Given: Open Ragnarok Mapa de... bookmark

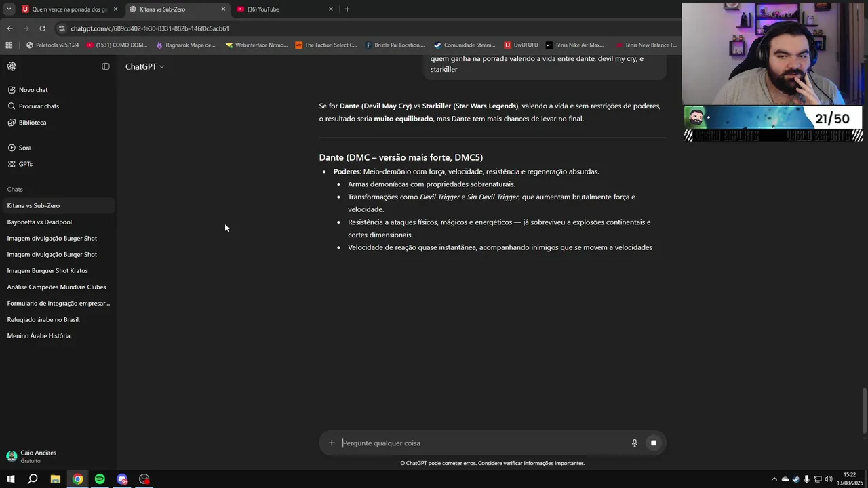Looking at the screenshot, I should (x=185, y=45).
